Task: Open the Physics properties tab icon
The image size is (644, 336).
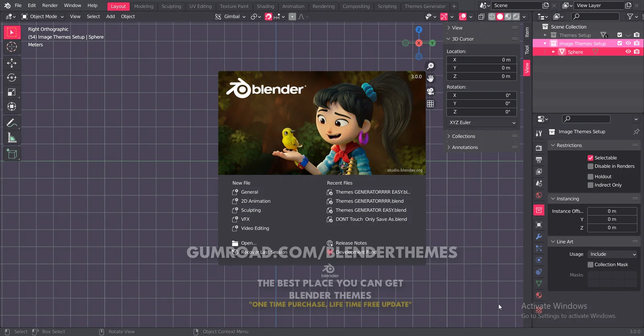Action: [539, 260]
